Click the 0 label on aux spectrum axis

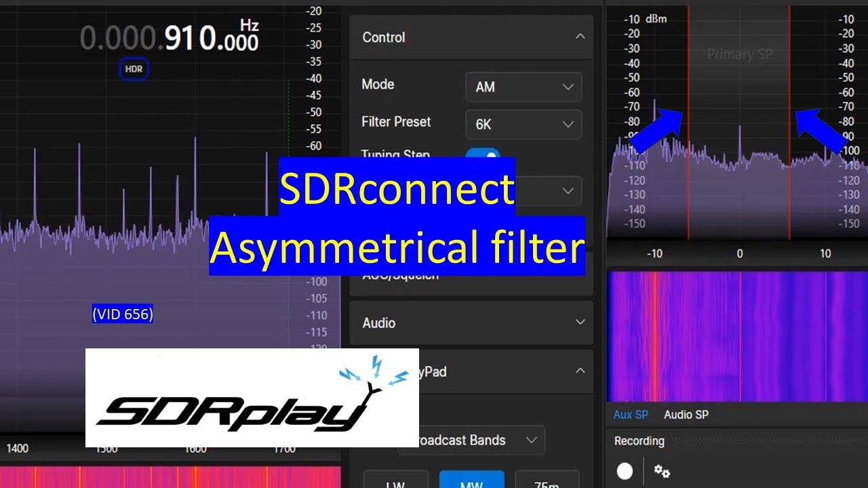pos(739,253)
